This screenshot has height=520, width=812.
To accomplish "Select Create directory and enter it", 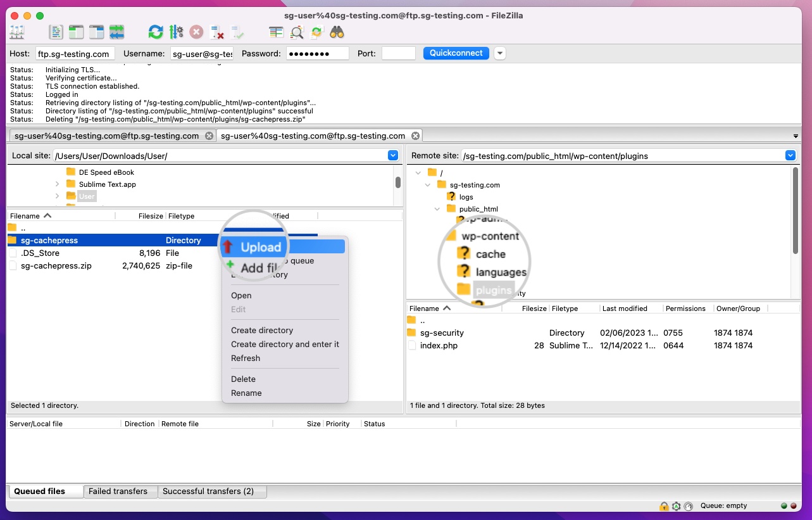I will coord(285,344).
